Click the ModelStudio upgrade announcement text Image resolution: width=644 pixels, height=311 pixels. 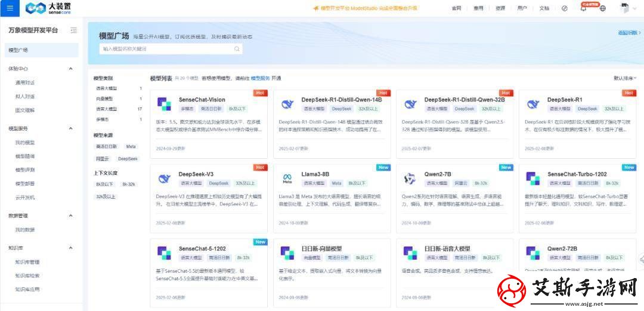point(369,8)
